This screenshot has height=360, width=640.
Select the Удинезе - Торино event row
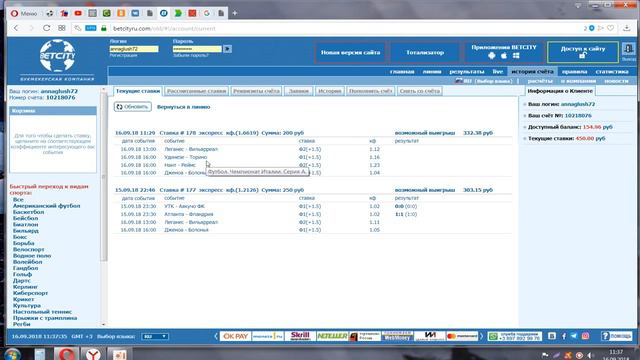pyautogui.click(x=312, y=157)
